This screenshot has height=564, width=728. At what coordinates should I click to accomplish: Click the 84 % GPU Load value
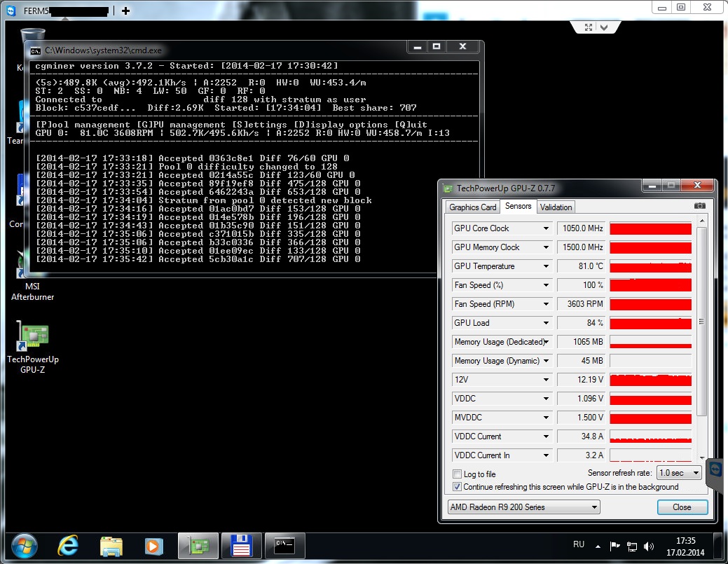[581, 323]
